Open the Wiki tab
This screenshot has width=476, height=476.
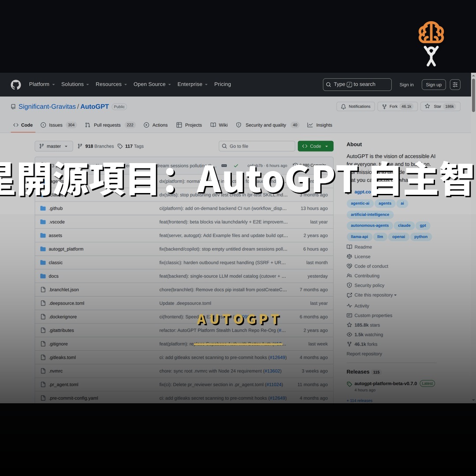pos(219,125)
